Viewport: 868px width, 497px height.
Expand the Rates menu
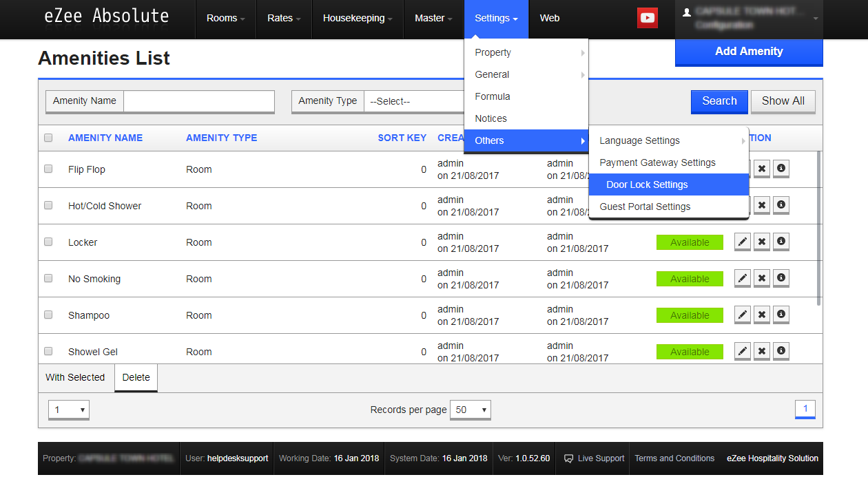coord(284,19)
